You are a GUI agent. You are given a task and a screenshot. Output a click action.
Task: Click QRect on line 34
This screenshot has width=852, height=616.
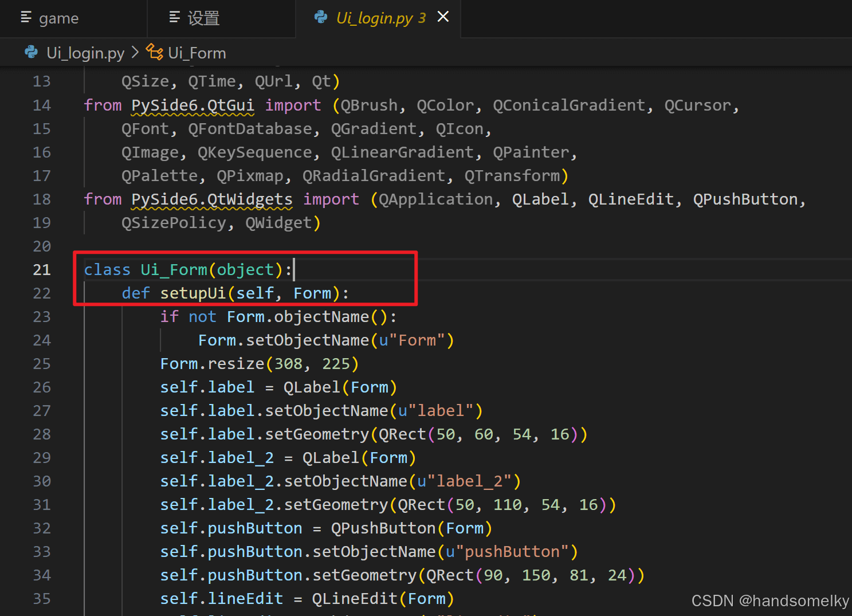point(450,575)
